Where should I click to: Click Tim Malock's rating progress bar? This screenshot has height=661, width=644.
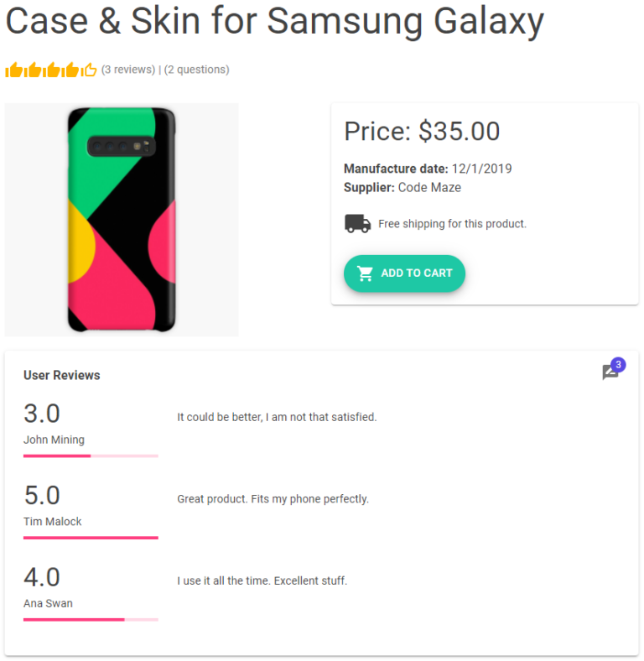[91, 538]
